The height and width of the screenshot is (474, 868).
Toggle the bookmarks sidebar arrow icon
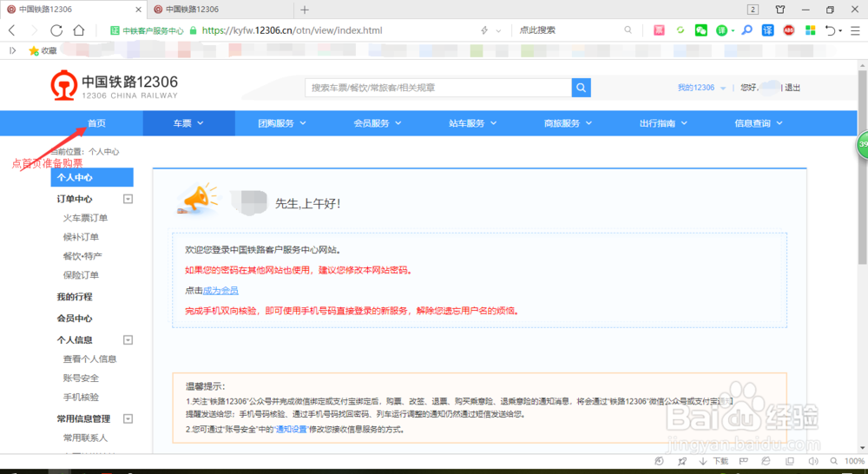tap(13, 50)
